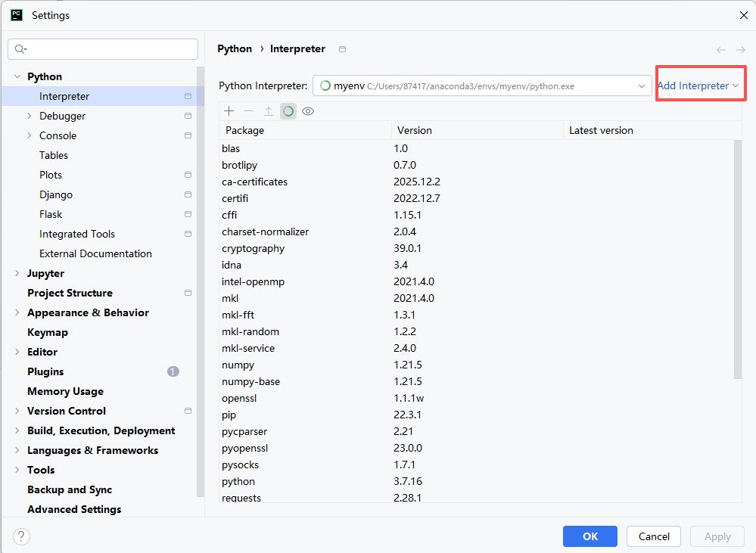
Task: Click project-level icon on Plots row
Action: (x=188, y=175)
